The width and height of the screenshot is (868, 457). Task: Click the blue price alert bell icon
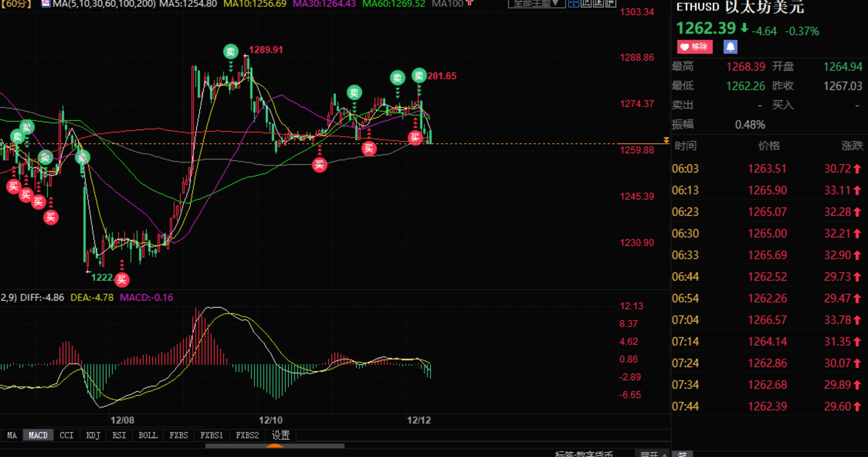click(730, 47)
